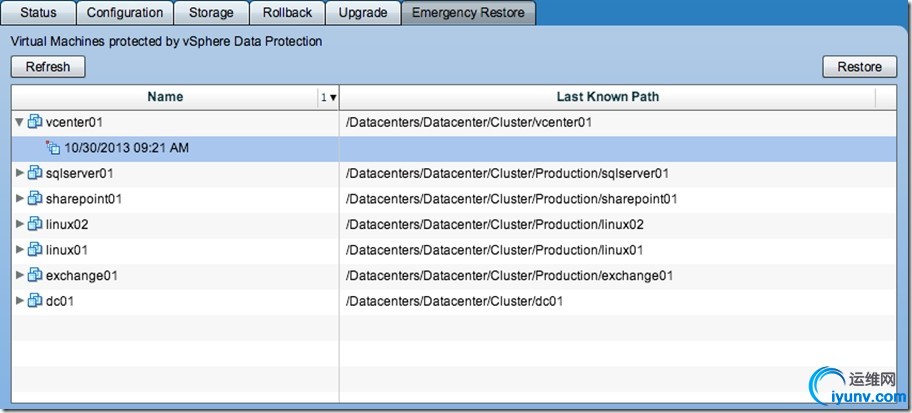
Task: Select the sharepoint01 row name
Action: coord(84,198)
